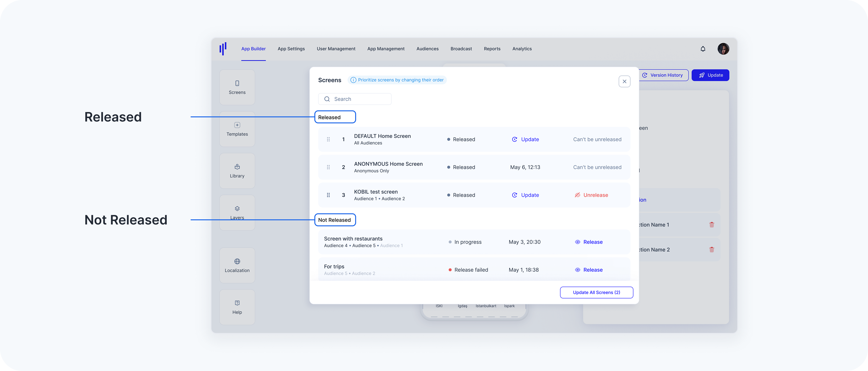Click Update All Screens (2) button

(596, 292)
